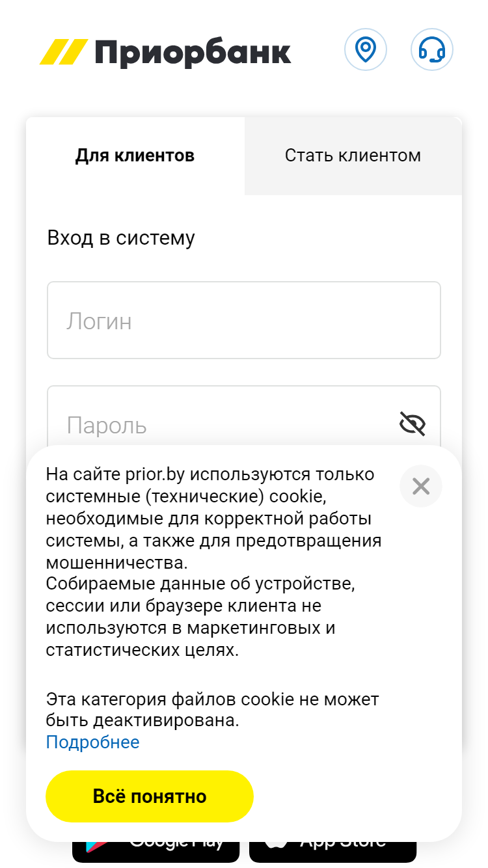This screenshot has width=488, height=868.
Task: Open the Подробнее cookie details link
Action: (92, 742)
